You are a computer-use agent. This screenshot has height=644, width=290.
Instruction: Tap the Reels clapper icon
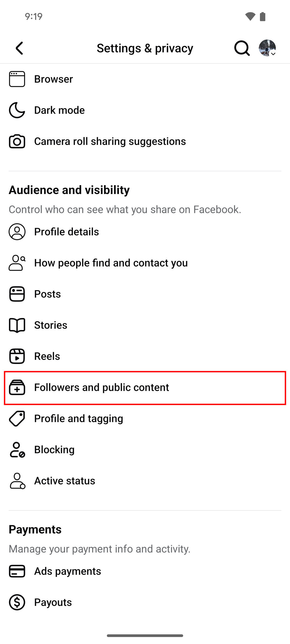[x=17, y=356]
